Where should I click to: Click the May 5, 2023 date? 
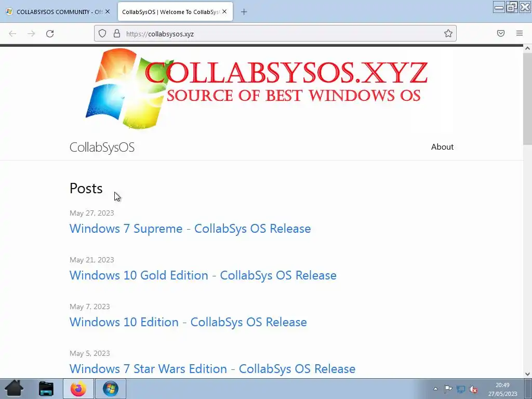(x=89, y=353)
